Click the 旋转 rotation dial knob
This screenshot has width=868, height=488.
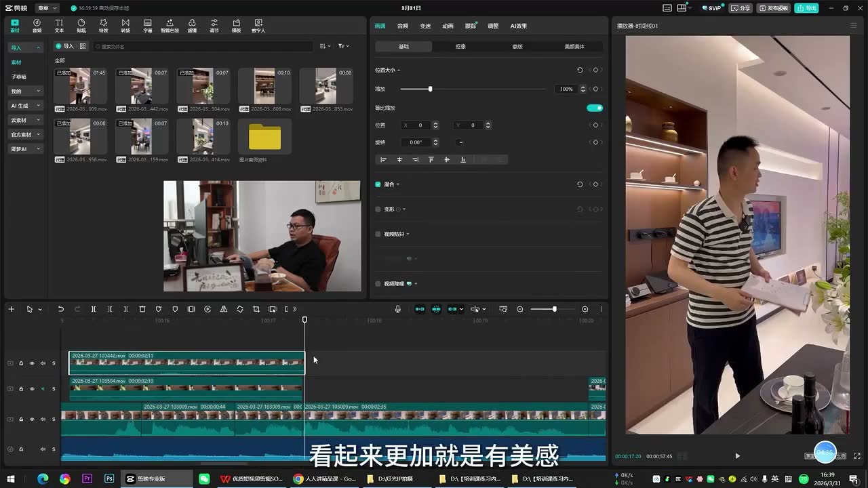pos(460,142)
